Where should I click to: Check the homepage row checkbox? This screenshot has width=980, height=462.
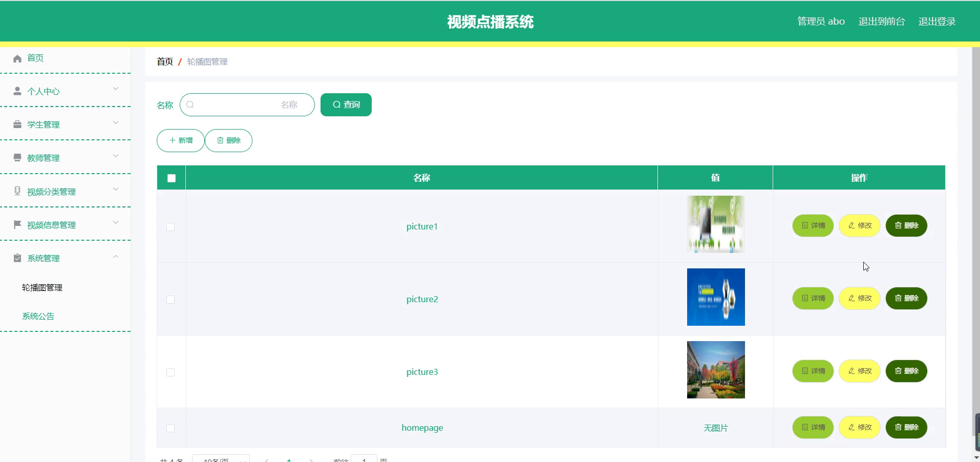coord(171,428)
